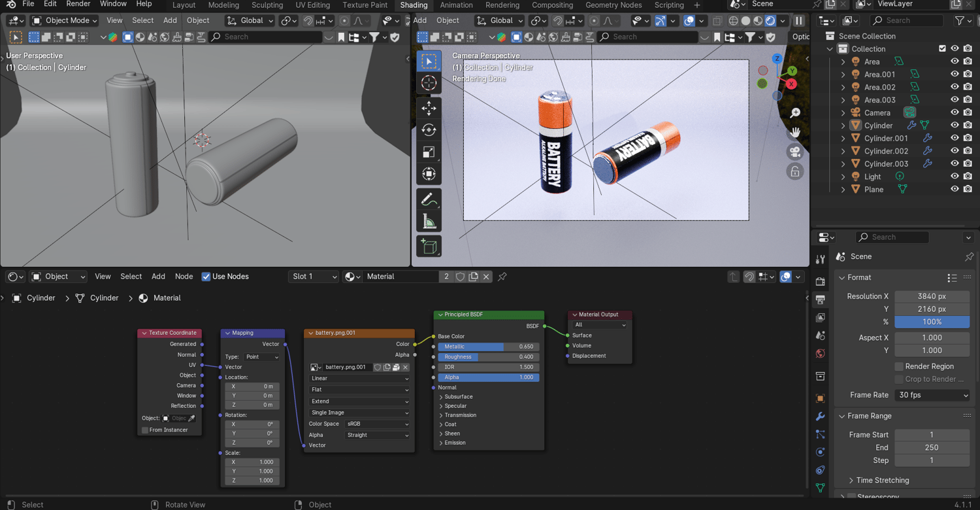Screen dimensions: 980x510
Task: Enable the Render Region checkbox
Action: tap(899, 367)
